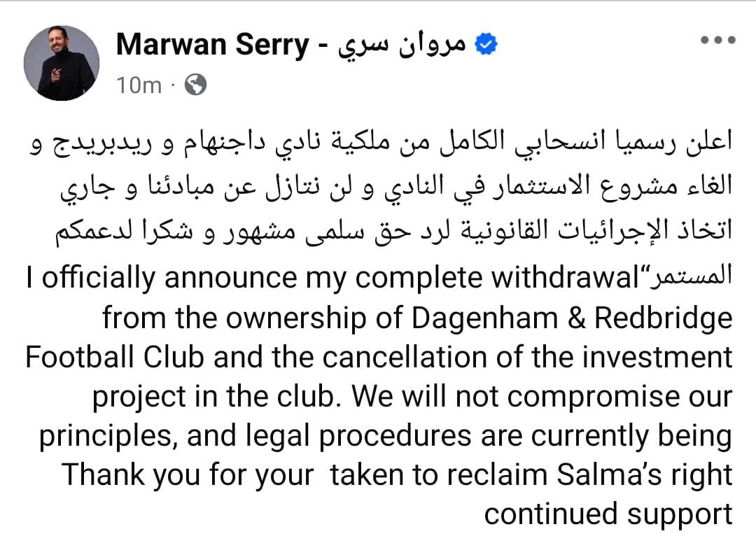
Task: Click the Arabic line mentioning سلمى مشهور
Action: (394, 230)
